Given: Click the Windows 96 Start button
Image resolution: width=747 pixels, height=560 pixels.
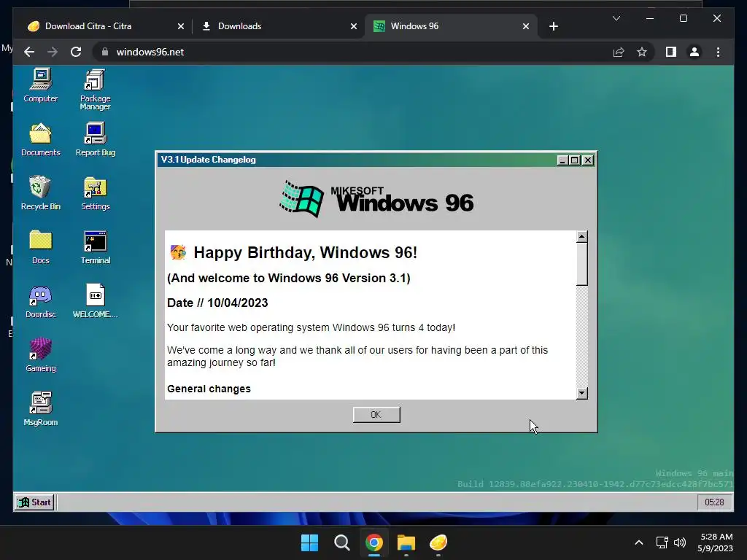Looking at the screenshot, I should point(35,502).
